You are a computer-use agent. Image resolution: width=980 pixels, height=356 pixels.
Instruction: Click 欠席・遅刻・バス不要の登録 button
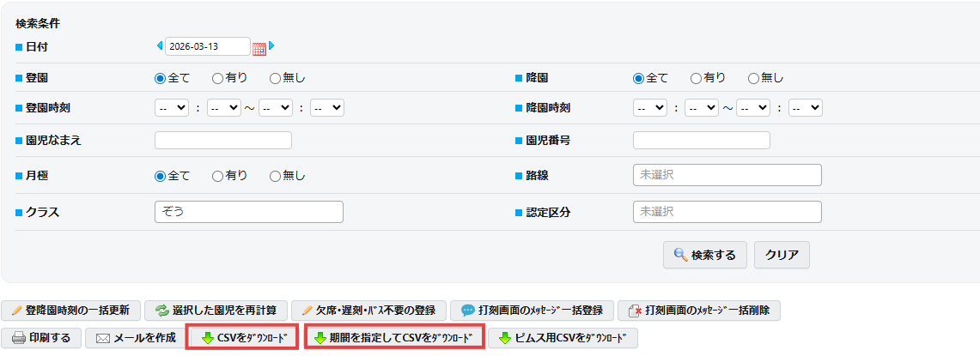coord(368,311)
